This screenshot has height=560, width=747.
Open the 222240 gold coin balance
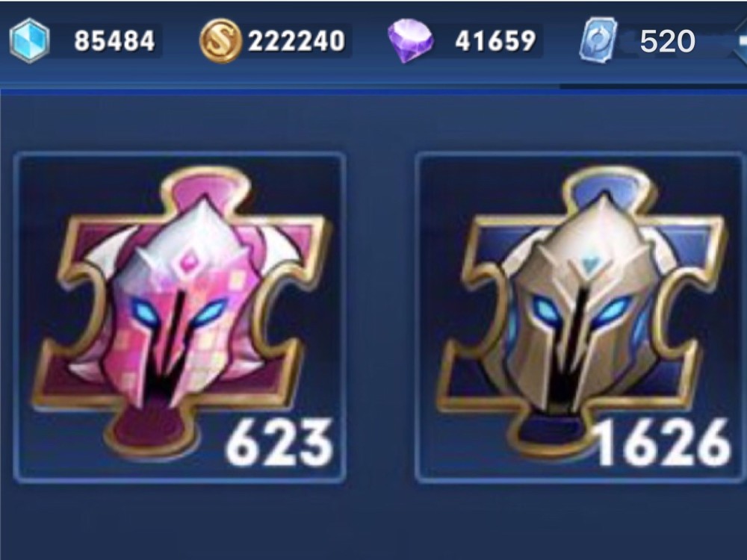tap(297, 40)
